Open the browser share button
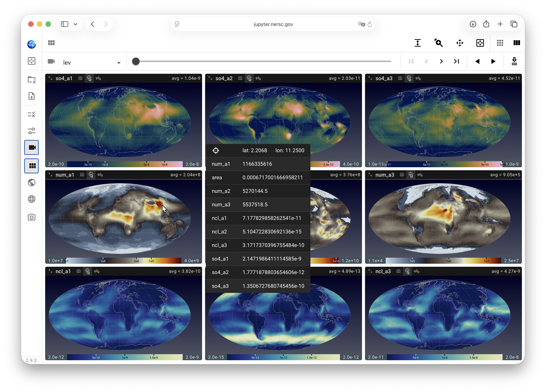The width and height of the screenshot is (546, 392). (x=486, y=24)
